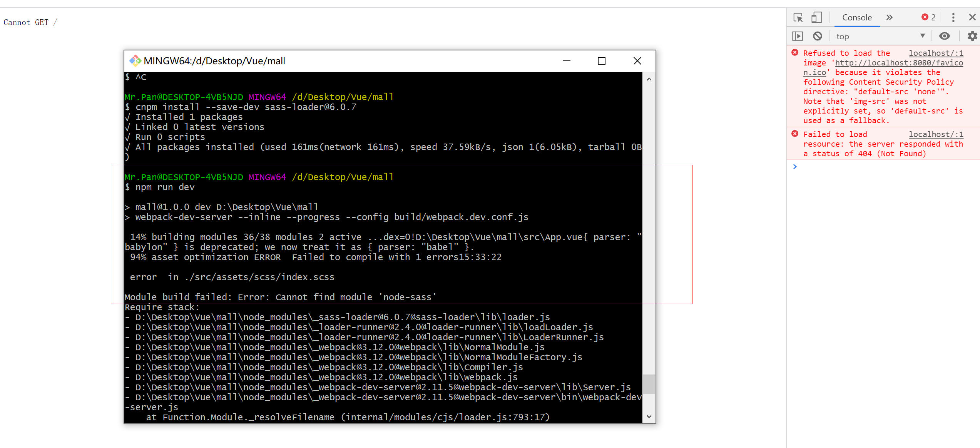Click the 'Installed 1 packages' line
Viewport: 980px width, 448px height.
pyautogui.click(x=184, y=117)
